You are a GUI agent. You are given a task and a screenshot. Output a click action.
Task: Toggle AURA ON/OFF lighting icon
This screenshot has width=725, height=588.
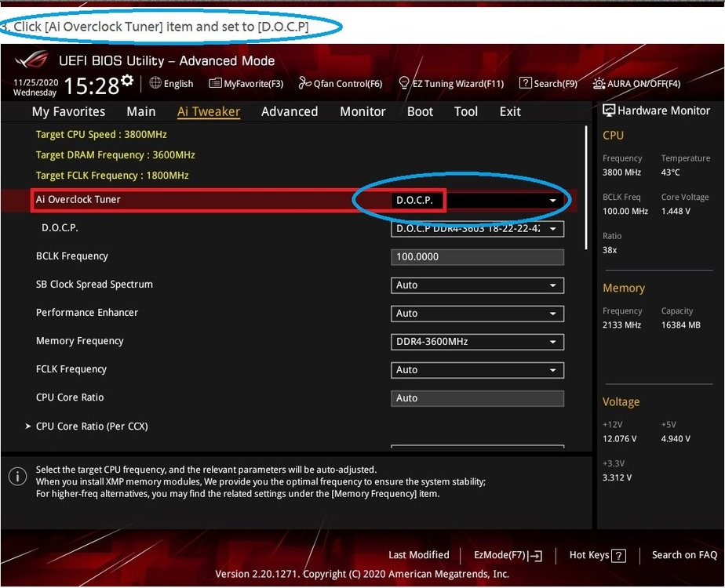[x=599, y=83]
